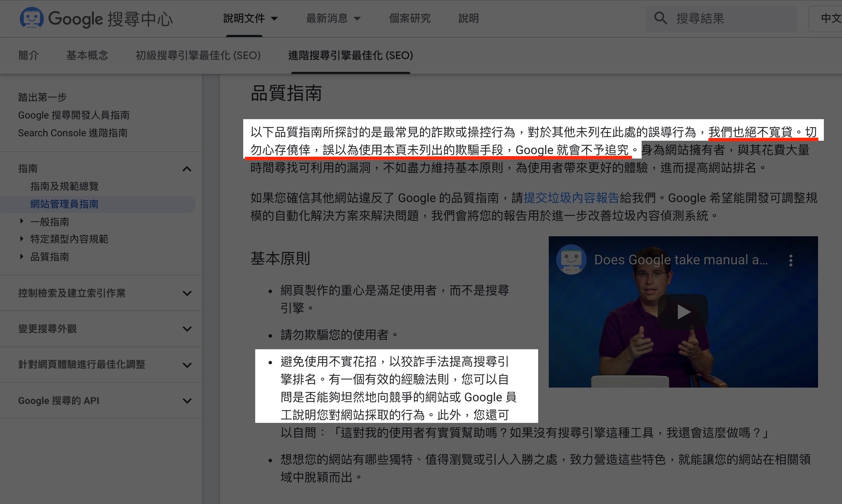The image size is (842, 504).
Task: Switch to the 基本概念 tab
Action: point(87,55)
